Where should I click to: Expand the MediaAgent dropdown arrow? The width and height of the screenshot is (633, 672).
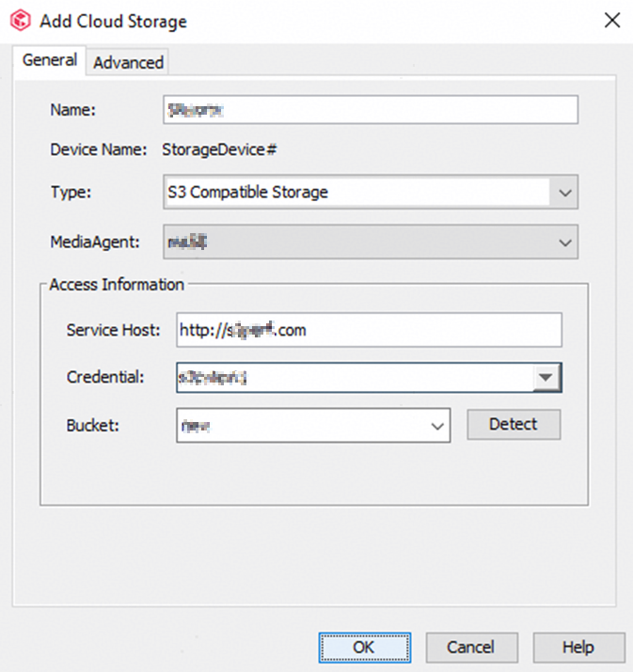click(x=564, y=242)
